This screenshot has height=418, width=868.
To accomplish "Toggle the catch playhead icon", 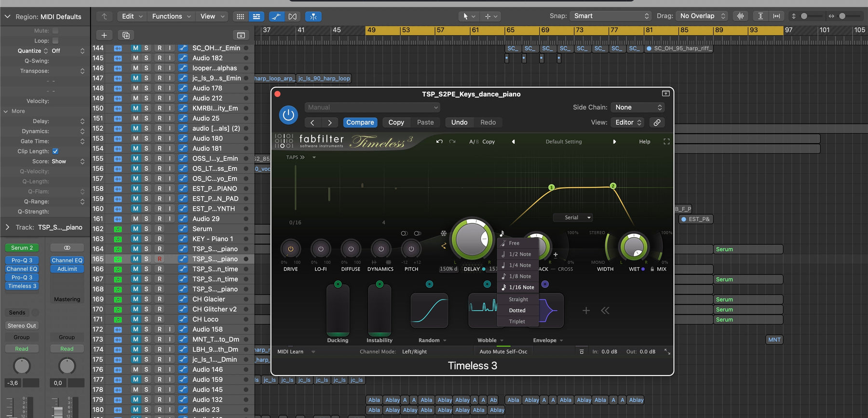I will click(x=313, y=16).
